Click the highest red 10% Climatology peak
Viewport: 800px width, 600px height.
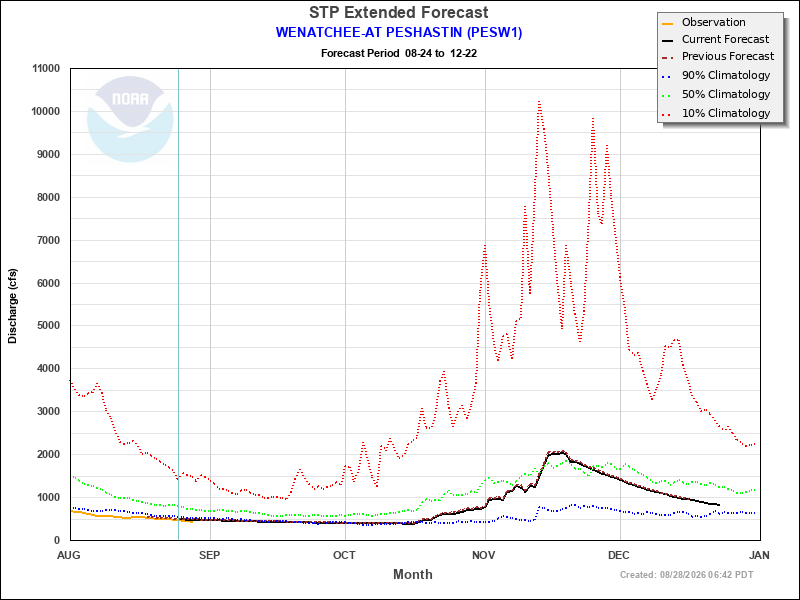[x=539, y=102]
